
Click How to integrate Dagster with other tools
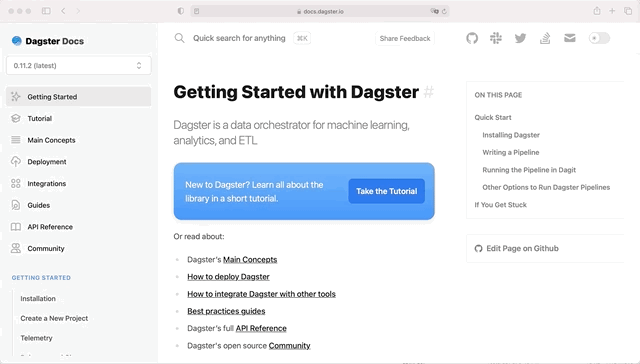(262, 294)
